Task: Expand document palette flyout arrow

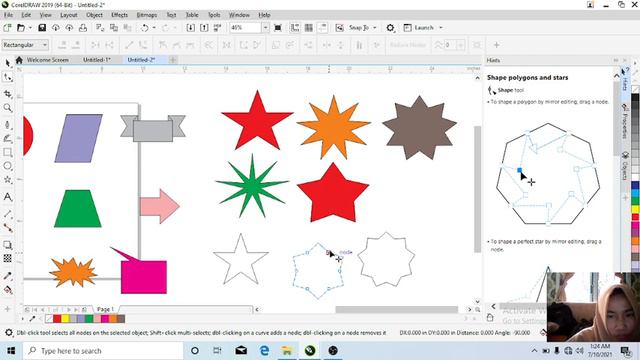Action: tap(23, 318)
